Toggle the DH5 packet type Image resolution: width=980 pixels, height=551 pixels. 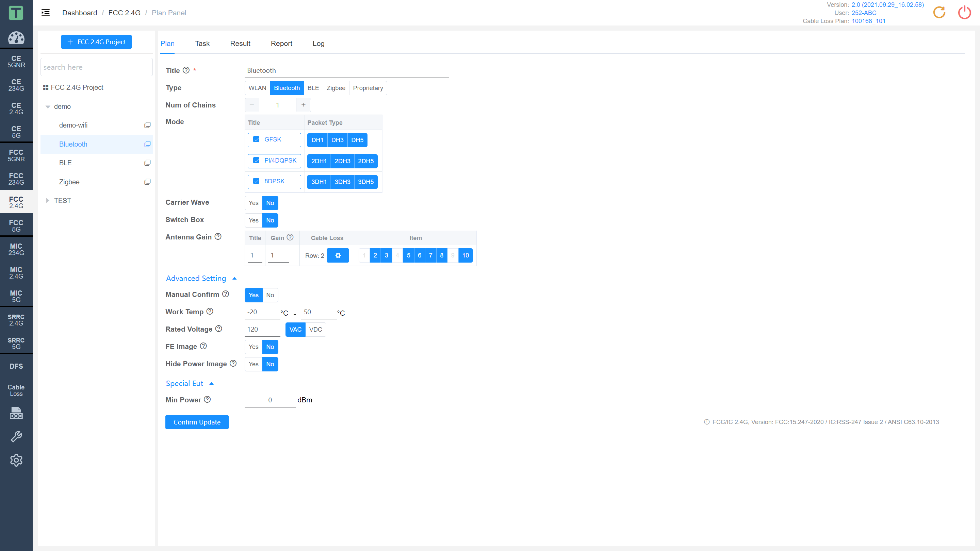tap(357, 140)
